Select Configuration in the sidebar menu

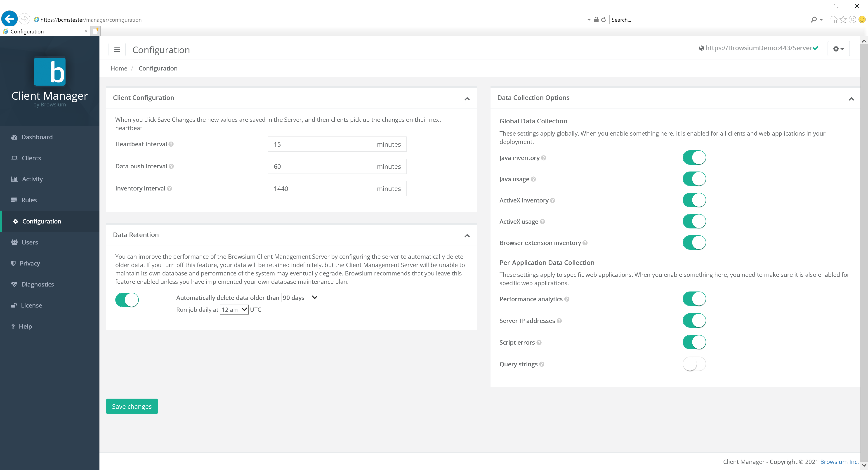click(41, 221)
